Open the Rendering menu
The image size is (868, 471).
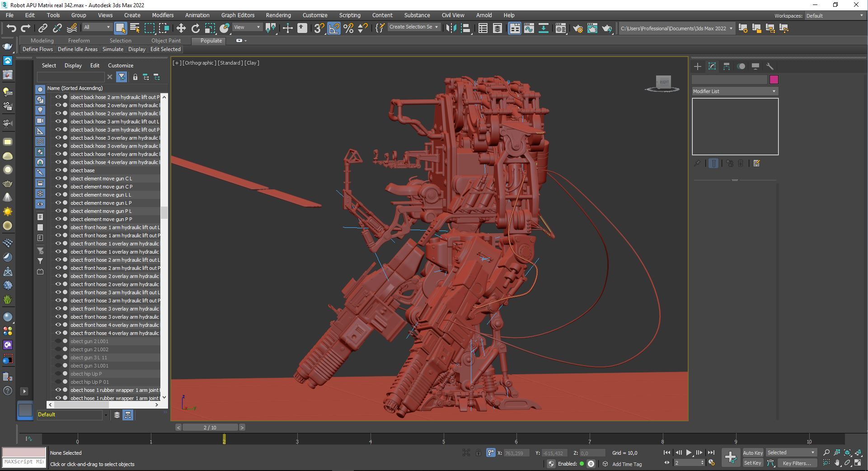pyautogui.click(x=278, y=15)
